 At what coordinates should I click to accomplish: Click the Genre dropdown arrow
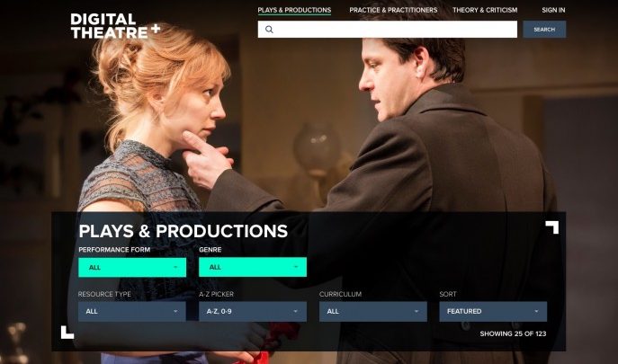click(x=296, y=267)
